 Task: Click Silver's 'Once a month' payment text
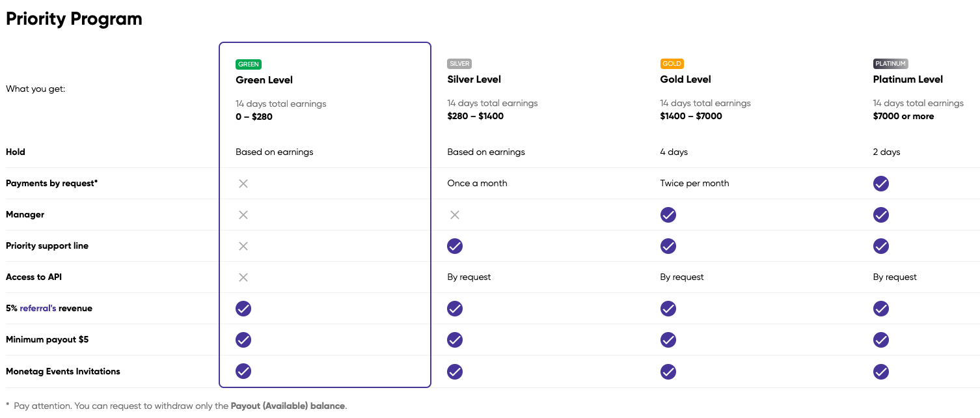click(x=477, y=184)
